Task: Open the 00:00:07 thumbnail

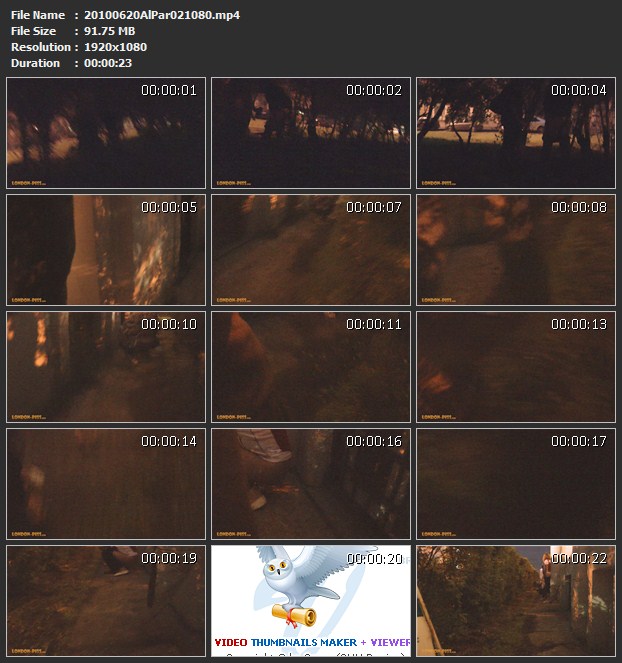Action: tap(311, 250)
